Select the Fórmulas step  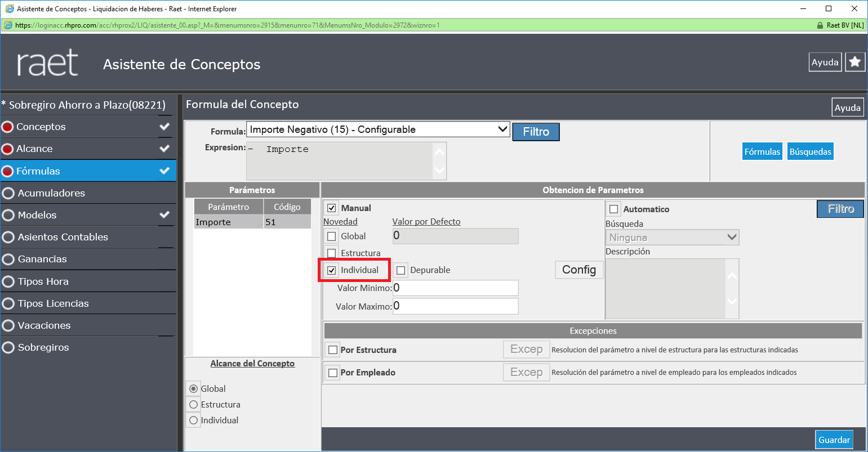88,171
